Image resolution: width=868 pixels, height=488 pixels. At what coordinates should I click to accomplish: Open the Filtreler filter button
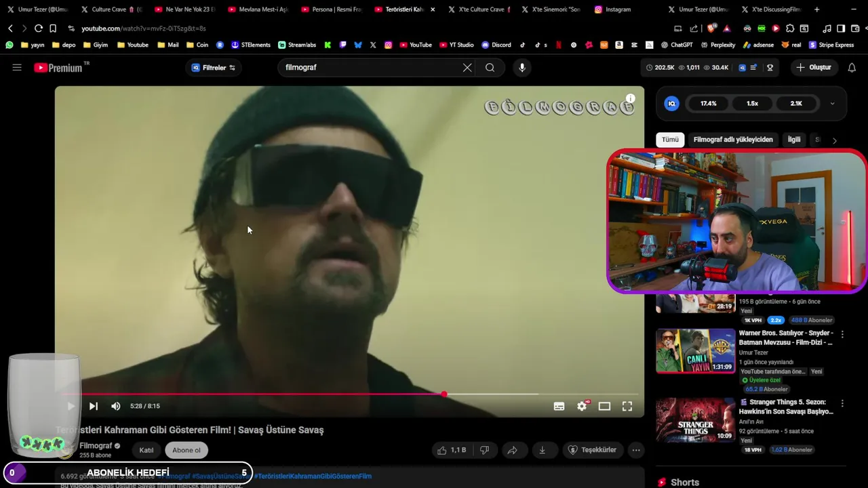click(x=214, y=68)
